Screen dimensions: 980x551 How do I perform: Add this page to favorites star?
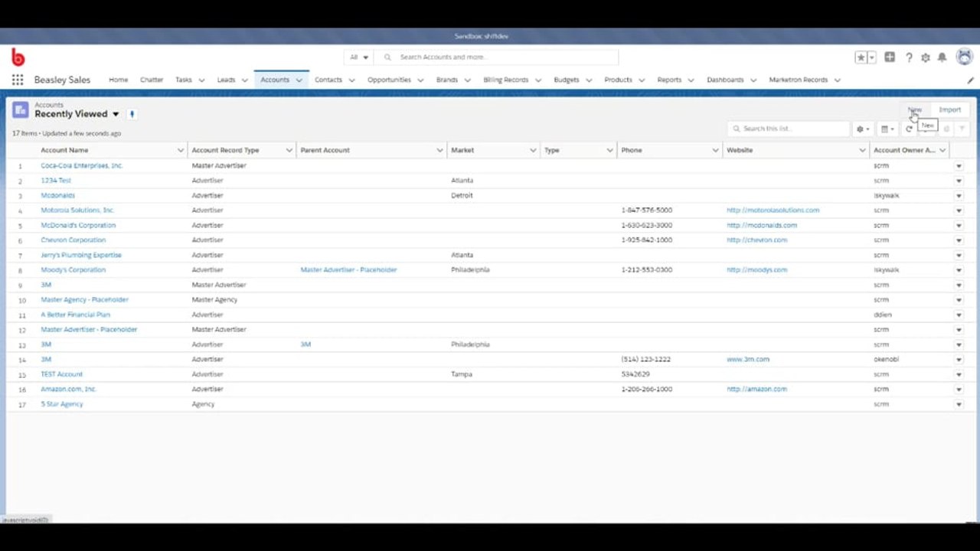[861, 57]
